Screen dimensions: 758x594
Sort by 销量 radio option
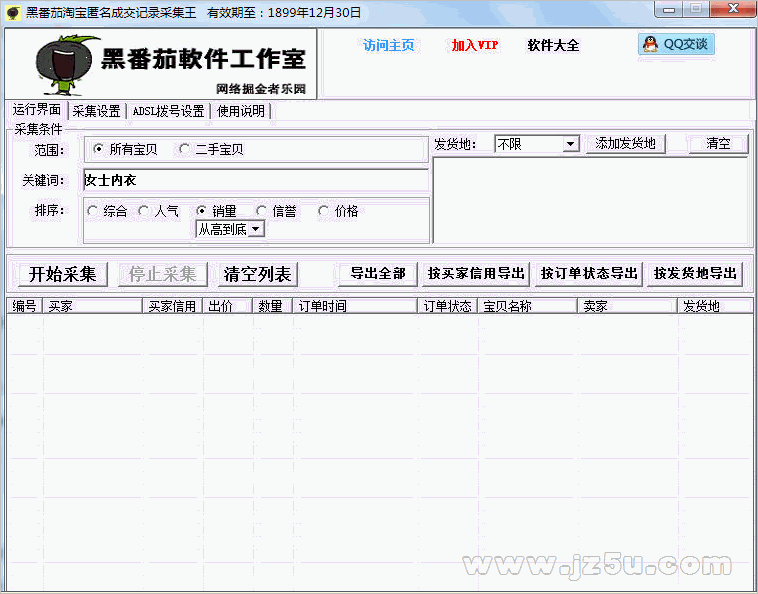(x=216, y=211)
